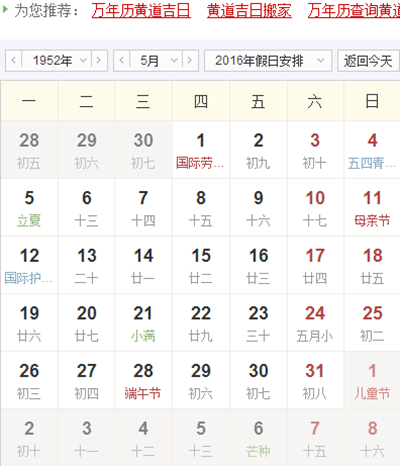Image resolution: width=400 pixels, height=466 pixels.
Task: Select May 11 母亲节 date cell
Action: pyautogui.click(x=372, y=207)
